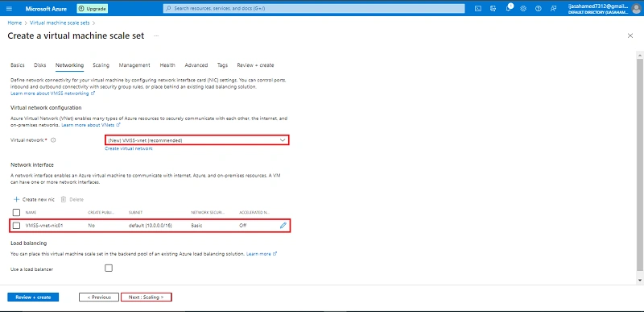Screen dimensions: 644x312
Task: Check the VMSS-vnet-nic01 row checkbox
Action: [x=16, y=225]
